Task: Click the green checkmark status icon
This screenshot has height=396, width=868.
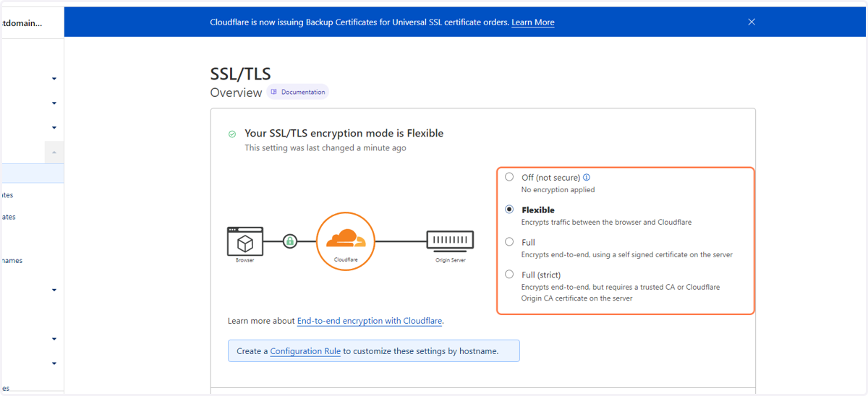Action: [232, 134]
